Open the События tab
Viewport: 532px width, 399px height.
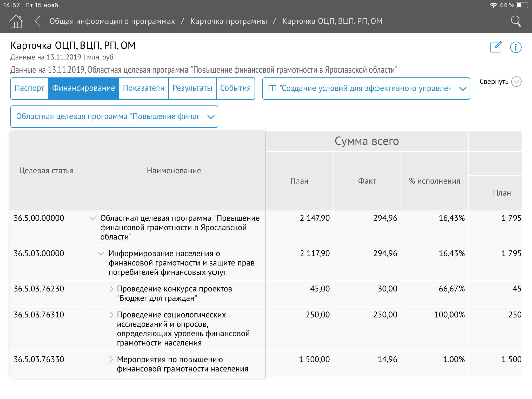point(235,88)
